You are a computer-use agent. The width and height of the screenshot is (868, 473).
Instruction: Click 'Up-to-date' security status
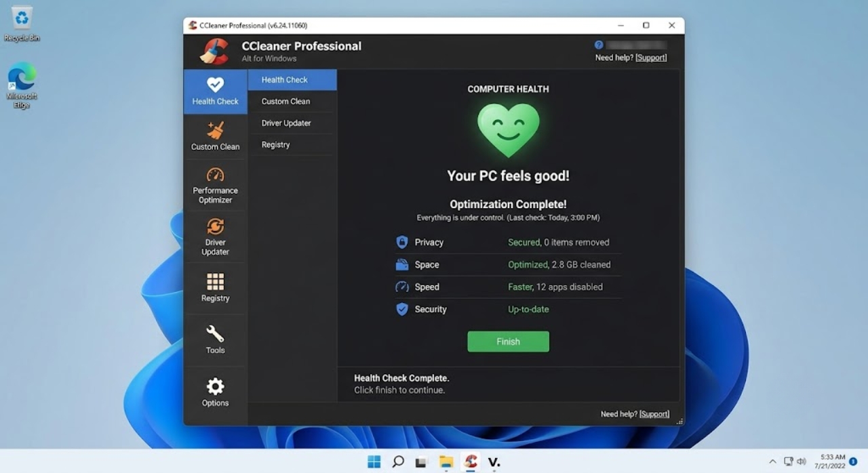[528, 309]
